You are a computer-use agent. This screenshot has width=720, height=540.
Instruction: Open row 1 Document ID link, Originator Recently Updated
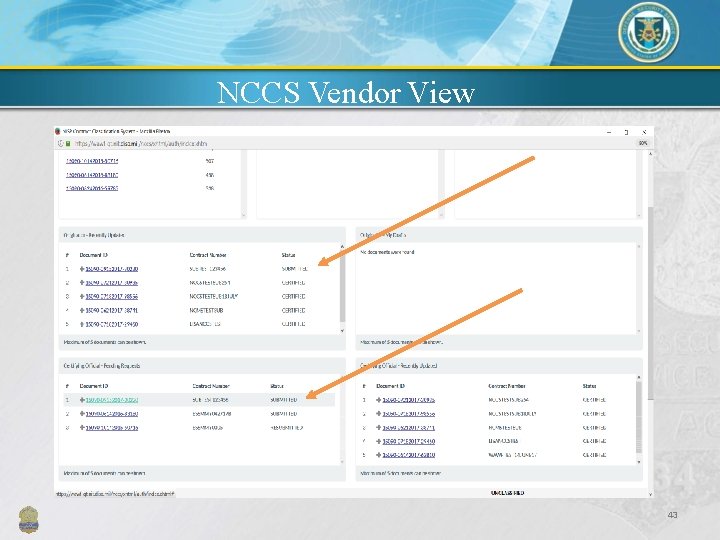pos(112,269)
